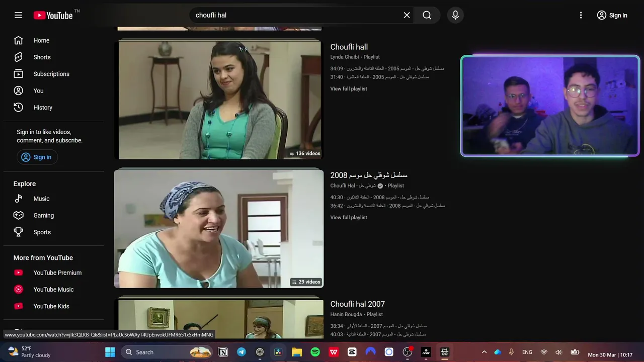Start voice search with microphone icon

click(x=455, y=15)
